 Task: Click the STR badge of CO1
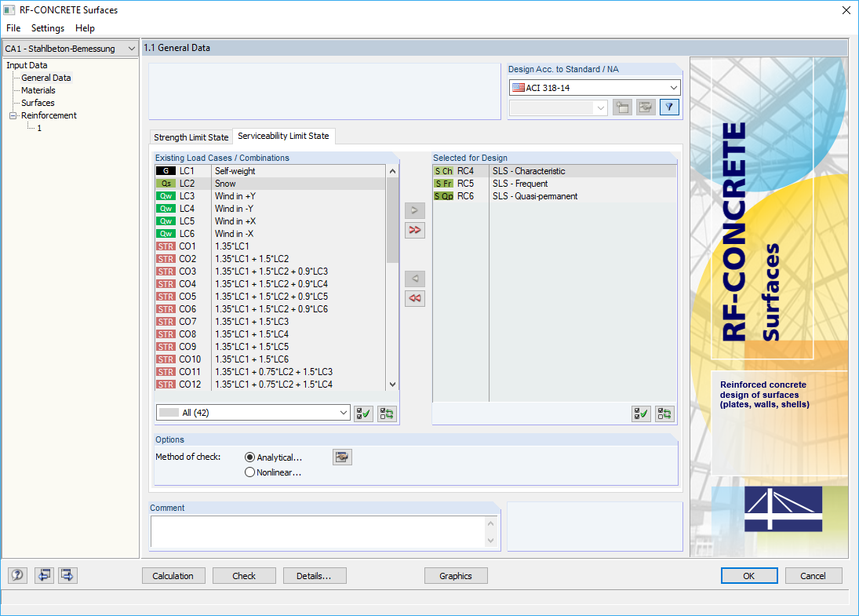click(166, 246)
